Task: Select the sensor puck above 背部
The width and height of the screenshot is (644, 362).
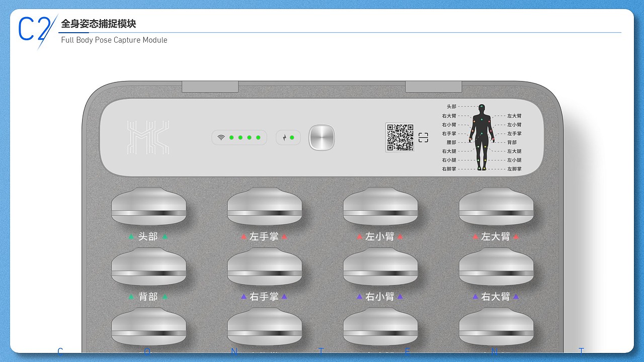Action: click(x=148, y=266)
